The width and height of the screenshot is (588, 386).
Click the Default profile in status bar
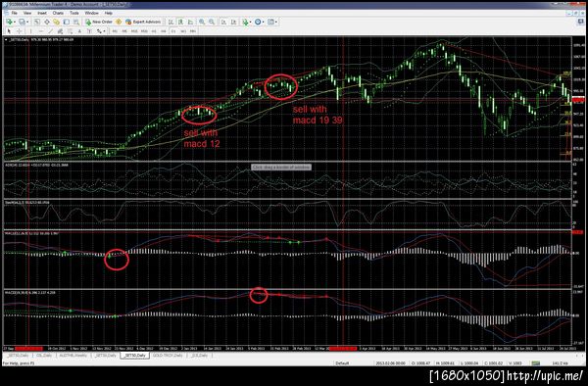(342, 363)
